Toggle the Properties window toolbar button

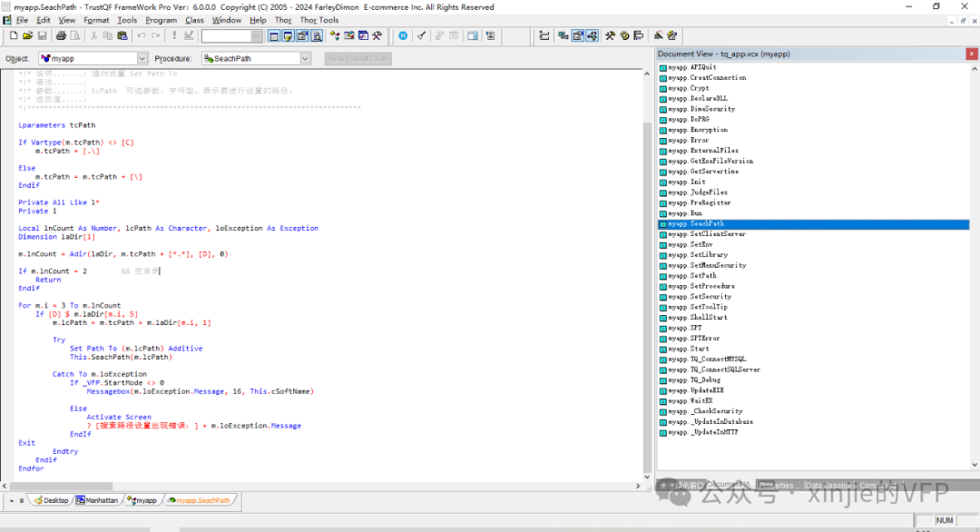302,36
